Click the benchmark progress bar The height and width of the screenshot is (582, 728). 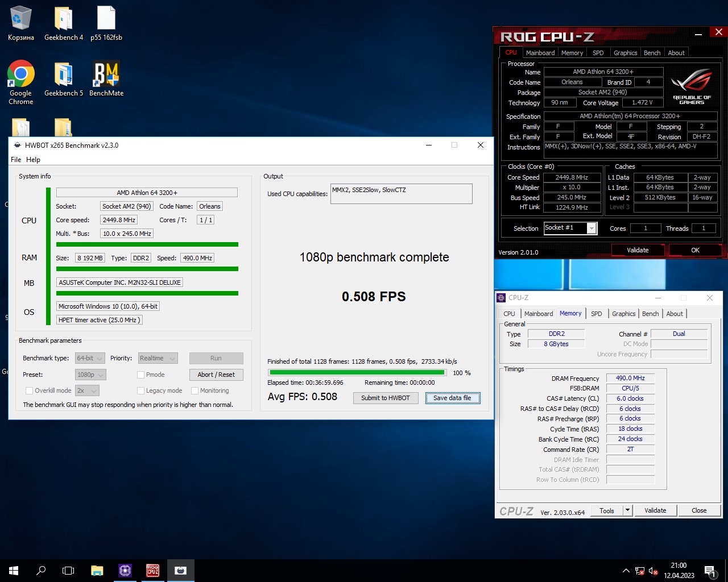(x=357, y=373)
